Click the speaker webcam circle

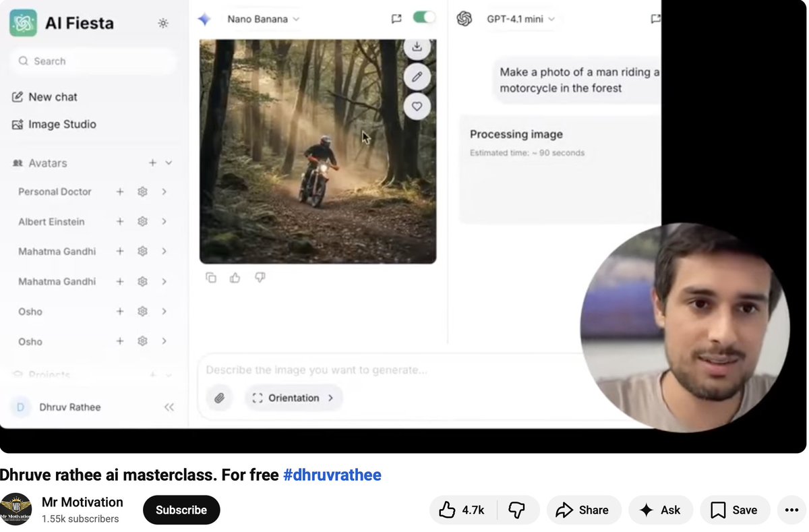685,328
